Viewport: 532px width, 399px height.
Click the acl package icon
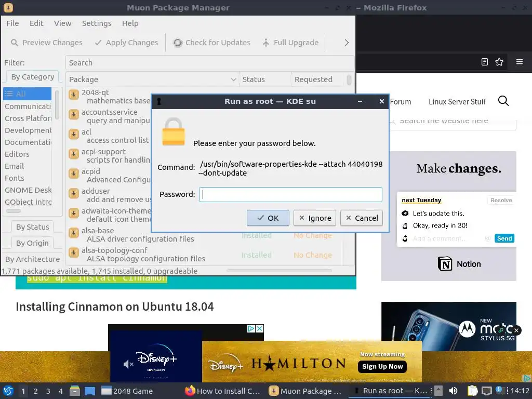coord(74,134)
